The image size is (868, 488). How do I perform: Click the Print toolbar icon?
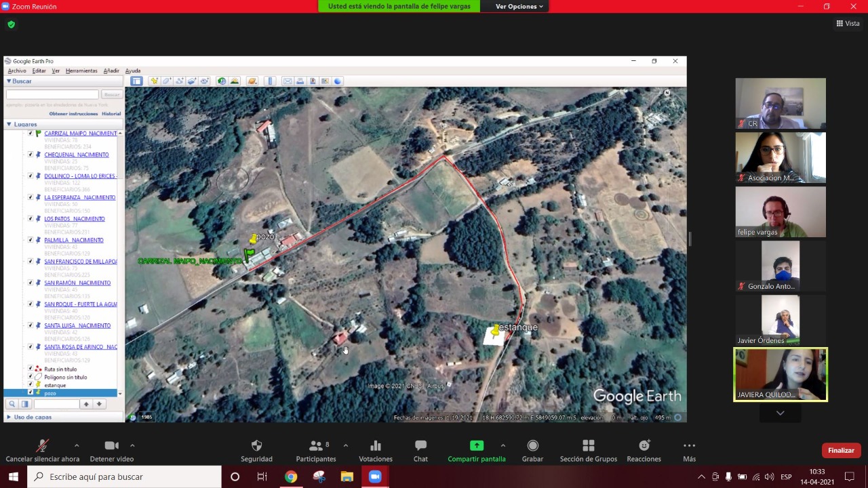pyautogui.click(x=300, y=81)
